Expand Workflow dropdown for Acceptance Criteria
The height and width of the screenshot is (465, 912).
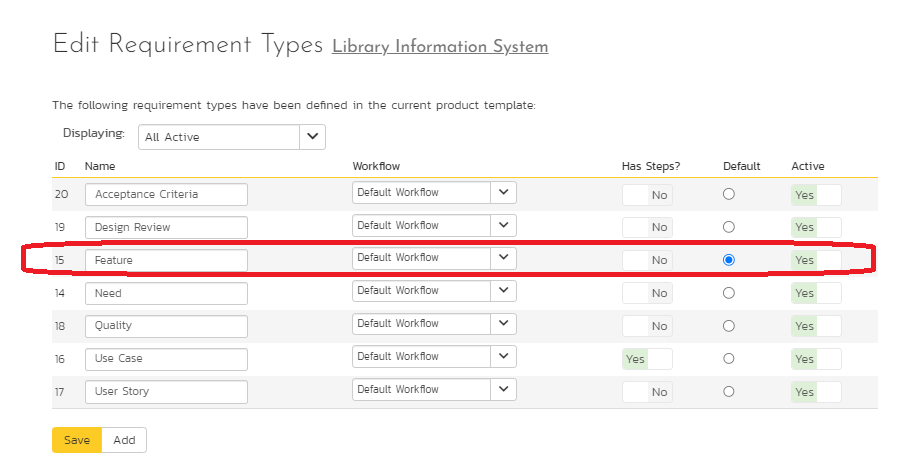point(434,193)
